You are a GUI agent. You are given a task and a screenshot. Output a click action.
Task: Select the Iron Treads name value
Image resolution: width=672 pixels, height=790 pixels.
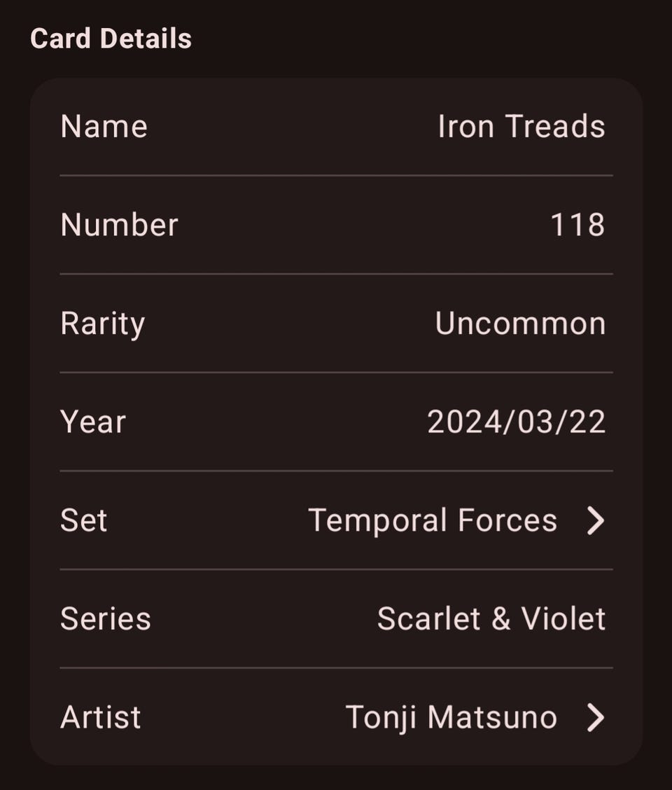coord(521,127)
